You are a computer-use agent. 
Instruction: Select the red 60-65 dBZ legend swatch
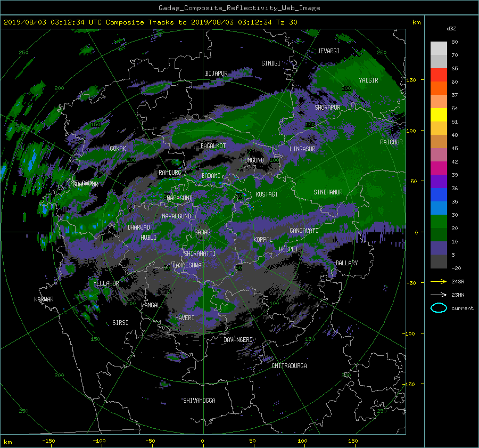pyautogui.click(x=439, y=75)
